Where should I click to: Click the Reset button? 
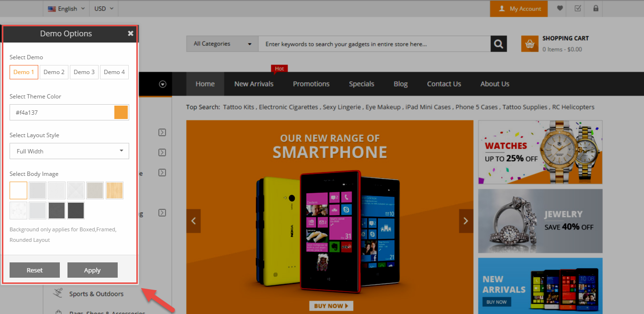(34, 270)
